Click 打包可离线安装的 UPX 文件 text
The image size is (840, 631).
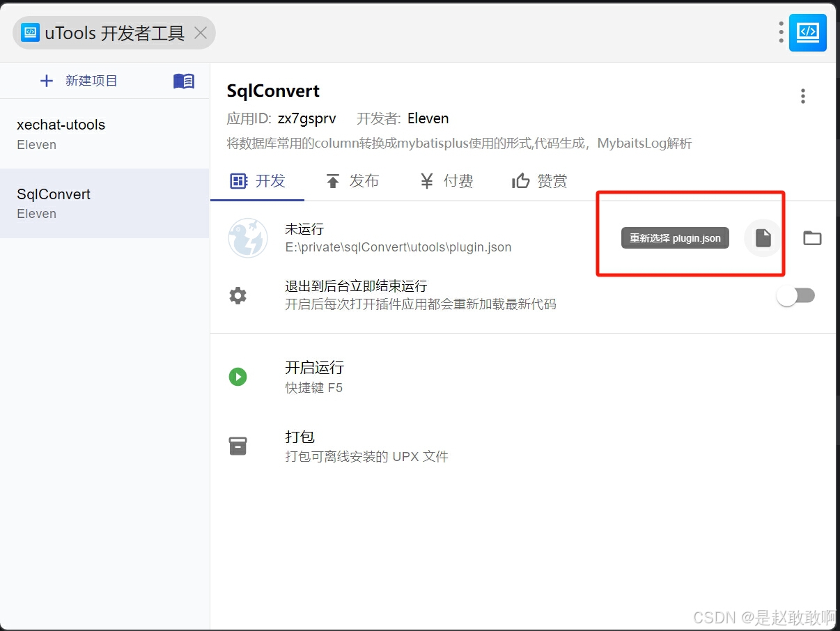[x=367, y=457]
